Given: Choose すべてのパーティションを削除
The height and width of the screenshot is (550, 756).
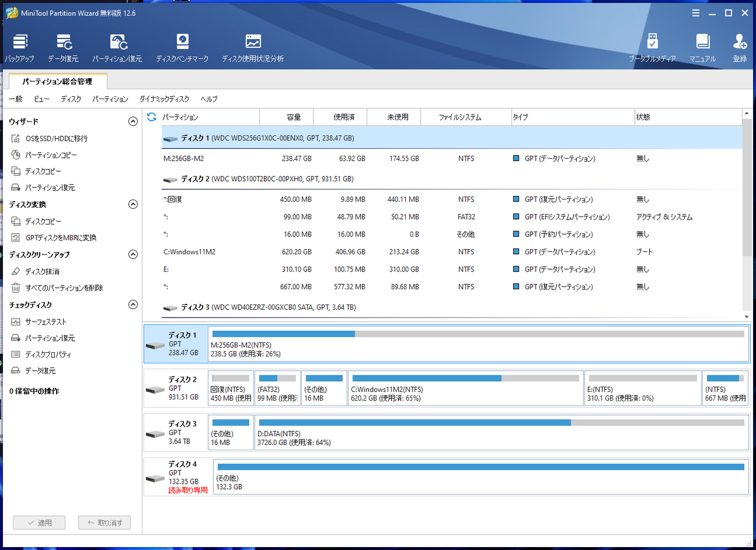Looking at the screenshot, I should point(57,288).
